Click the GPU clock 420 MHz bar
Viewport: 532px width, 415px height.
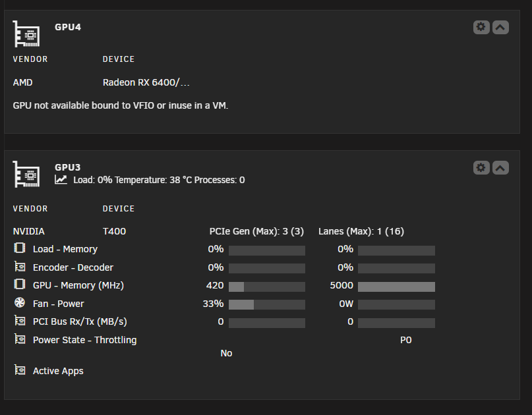tap(267, 287)
